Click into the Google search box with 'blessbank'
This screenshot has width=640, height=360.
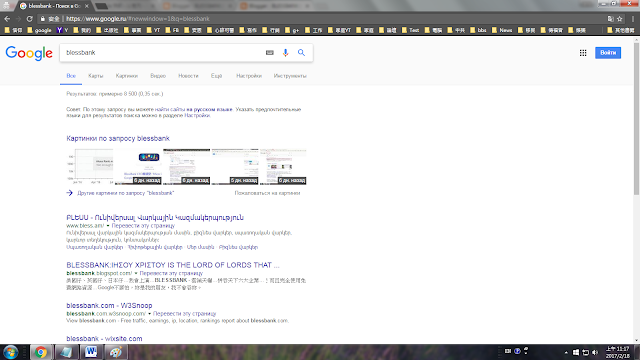pos(163,53)
